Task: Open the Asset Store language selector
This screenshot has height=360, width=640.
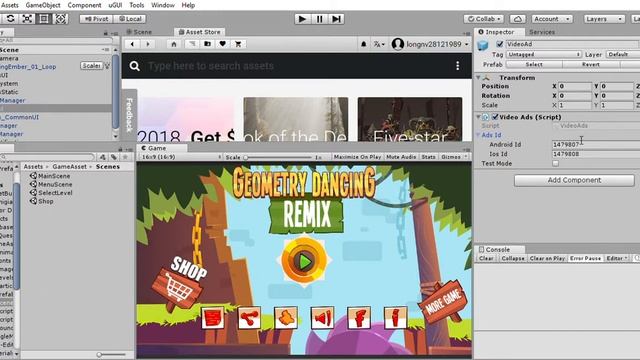Action: pyautogui.click(x=379, y=44)
